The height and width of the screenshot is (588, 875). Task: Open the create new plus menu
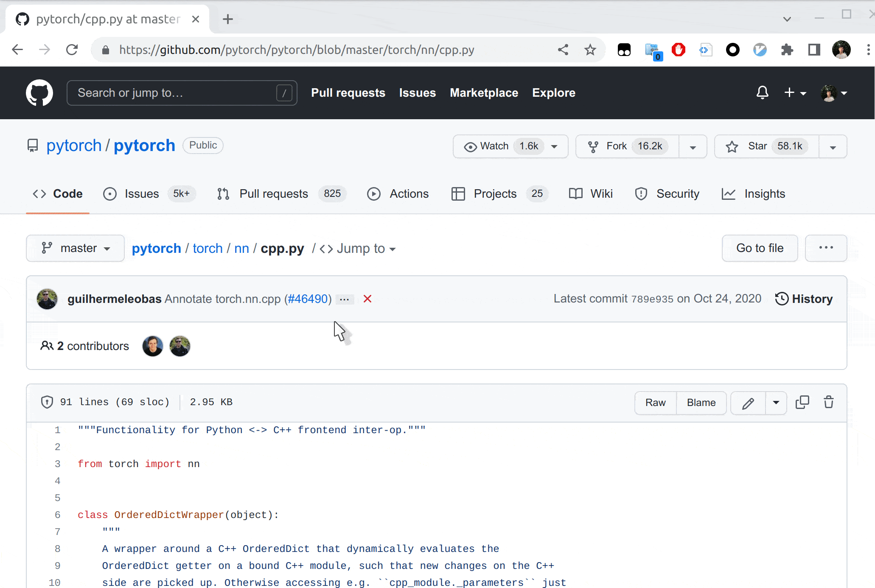click(795, 92)
